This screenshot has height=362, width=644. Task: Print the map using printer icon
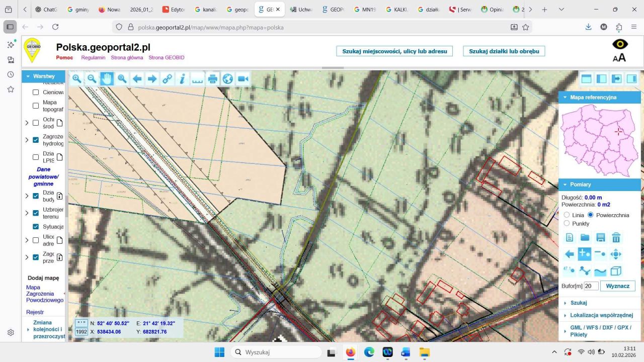pyautogui.click(x=212, y=78)
